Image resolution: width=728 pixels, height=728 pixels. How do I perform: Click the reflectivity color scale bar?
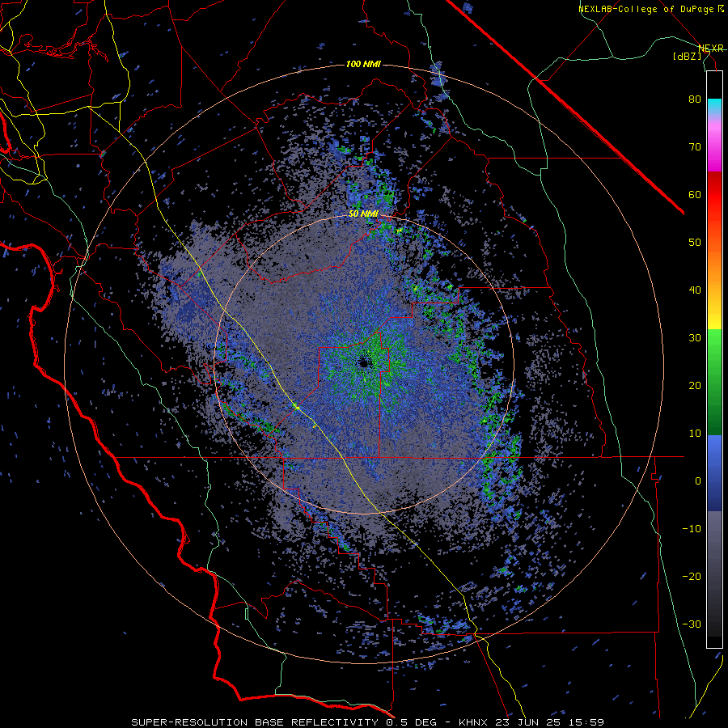(714, 359)
